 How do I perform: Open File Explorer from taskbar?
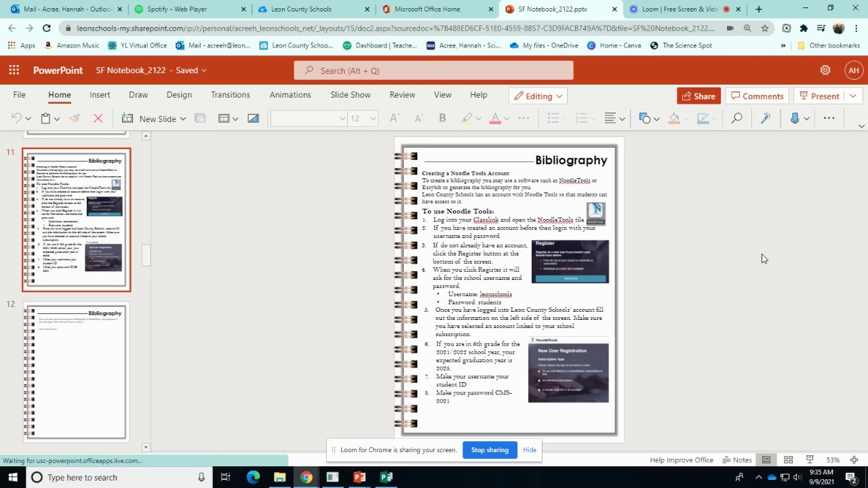279,477
